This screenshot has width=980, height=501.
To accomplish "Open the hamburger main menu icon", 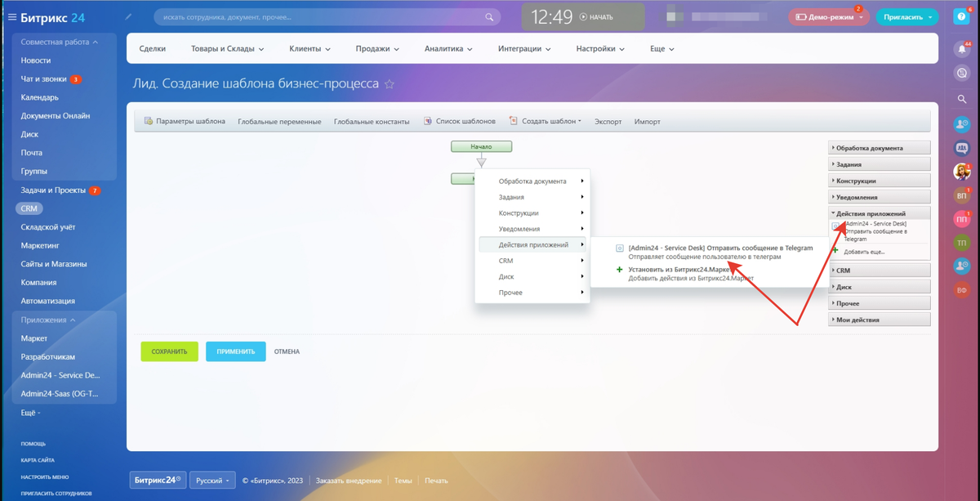I will [x=12, y=16].
